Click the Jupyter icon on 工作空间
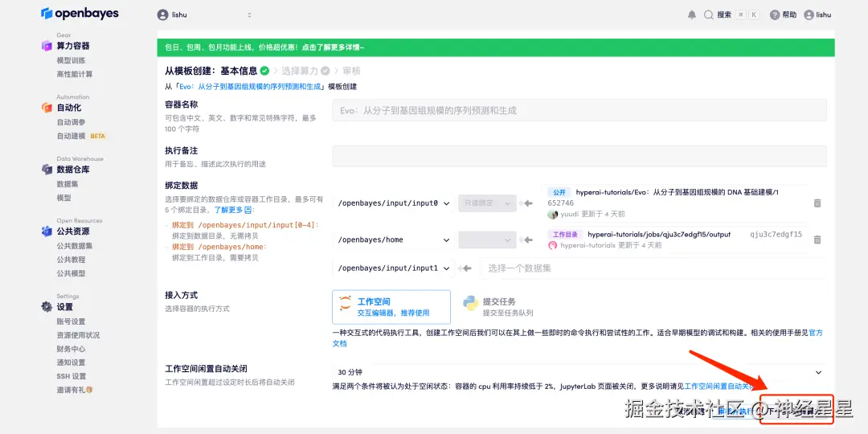This screenshot has height=434, width=868. coord(346,303)
